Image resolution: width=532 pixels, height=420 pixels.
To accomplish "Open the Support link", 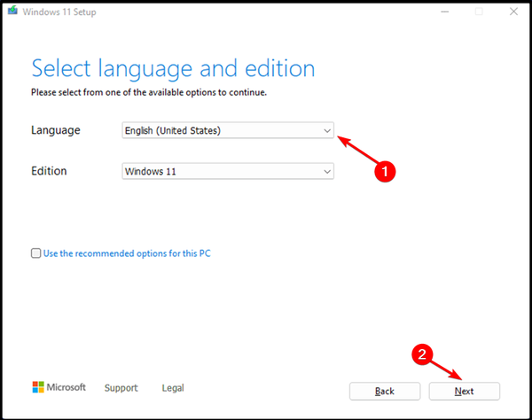I will 121,388.
